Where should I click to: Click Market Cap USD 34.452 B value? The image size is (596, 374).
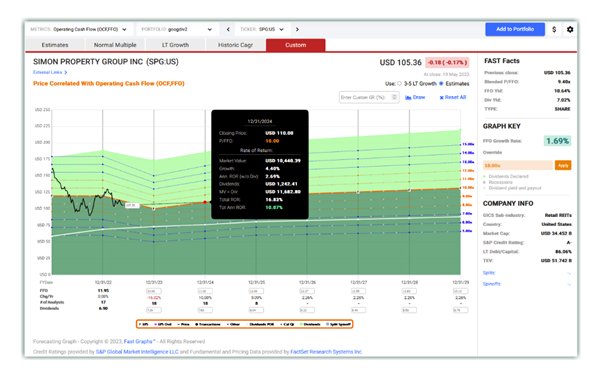pos(556,233)
